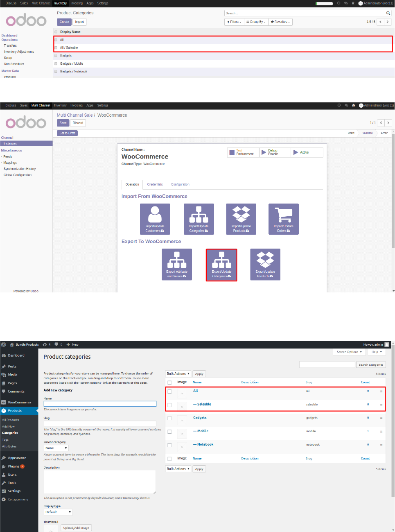
Task: Go to next page in WooCommerce form pager
Action: click(388, 123)
